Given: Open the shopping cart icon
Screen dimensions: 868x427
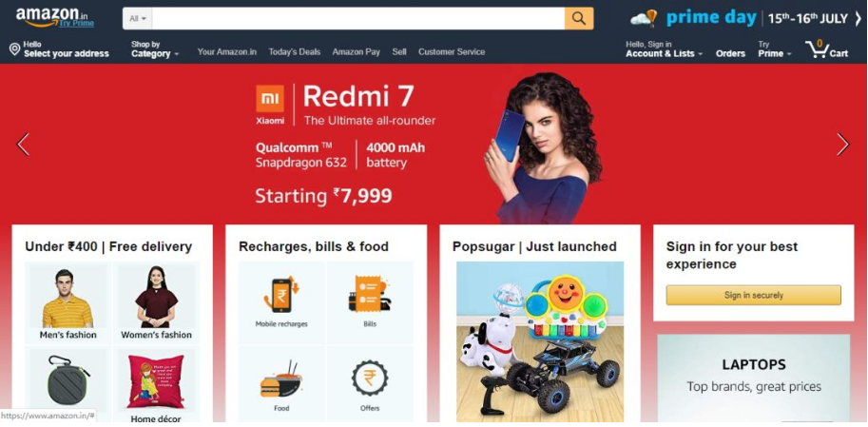Looking at the screenshot, I should click(x=817, y=49).
